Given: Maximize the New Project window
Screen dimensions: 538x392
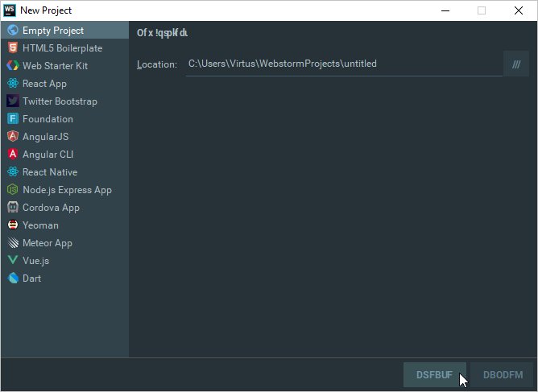Looking at the screenshot, I should coord(482,10).
